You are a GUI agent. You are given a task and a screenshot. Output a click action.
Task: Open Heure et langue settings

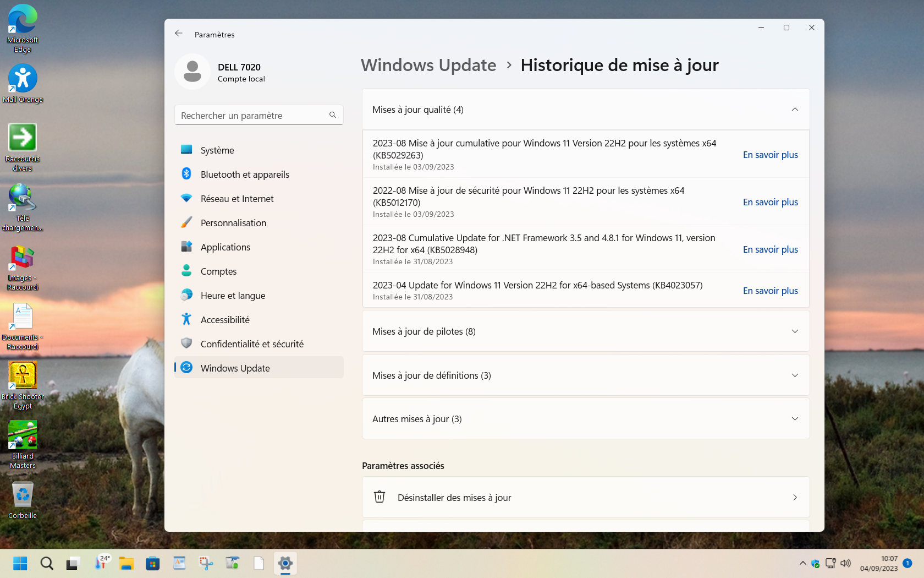point(259,296)
